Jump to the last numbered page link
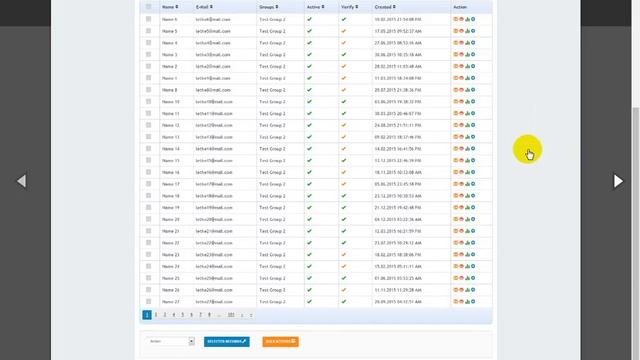 click(x=231, y=315)
